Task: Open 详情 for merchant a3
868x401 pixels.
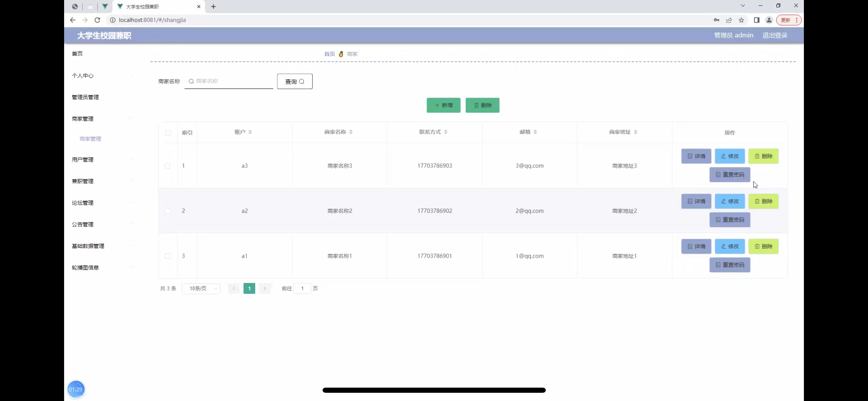Action: point(696,156)
